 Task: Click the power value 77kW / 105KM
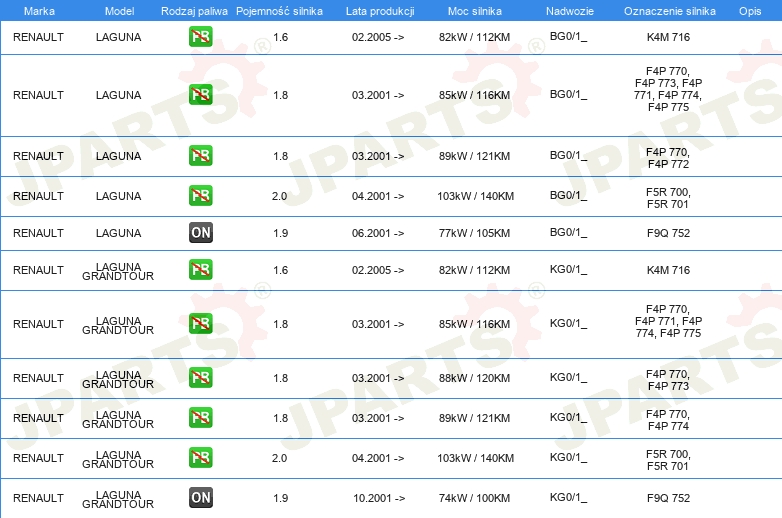click(x=474, y=233)
